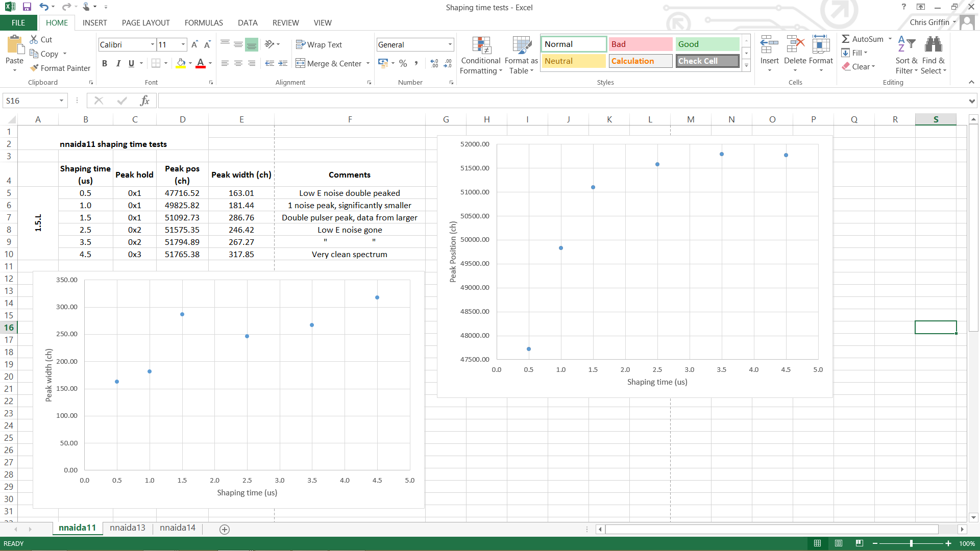
Task: Click the Format Painter icon
Action: click(x=35, y=68)
